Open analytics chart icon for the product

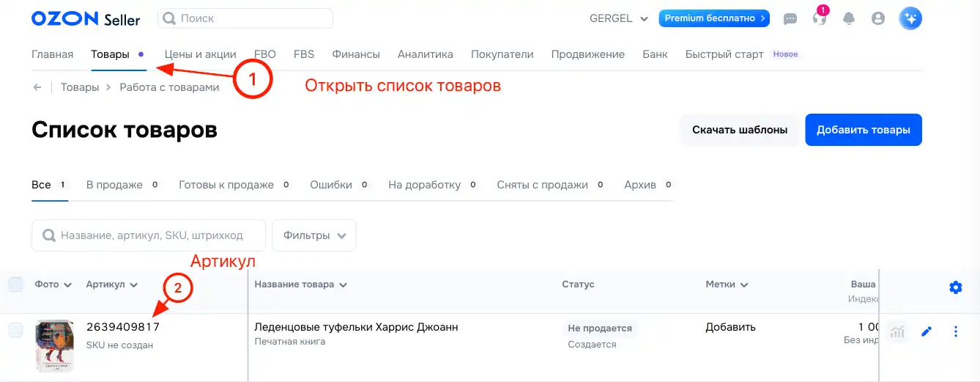tap(897, 332)
